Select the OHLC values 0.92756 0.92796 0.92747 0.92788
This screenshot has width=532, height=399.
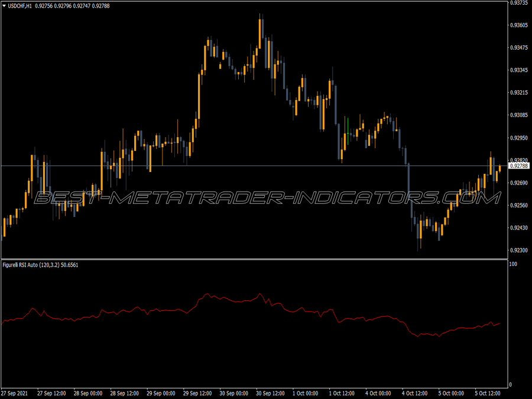[x=72, y=6]
